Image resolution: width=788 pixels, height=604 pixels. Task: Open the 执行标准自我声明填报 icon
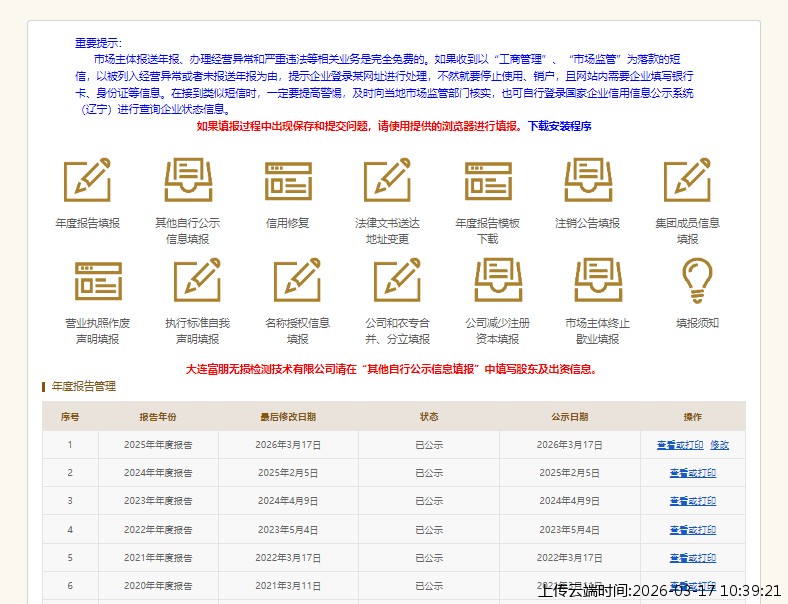click(197, 281)
